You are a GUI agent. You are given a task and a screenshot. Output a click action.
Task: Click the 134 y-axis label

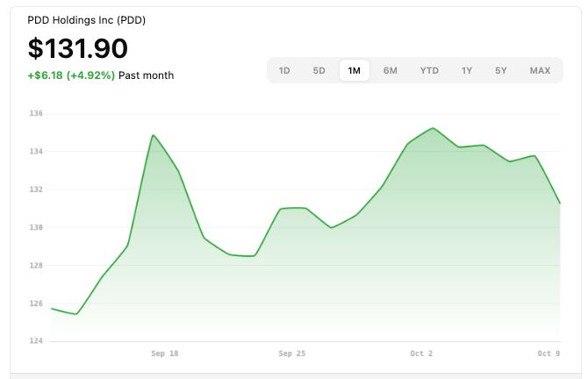tap(36, 152)
